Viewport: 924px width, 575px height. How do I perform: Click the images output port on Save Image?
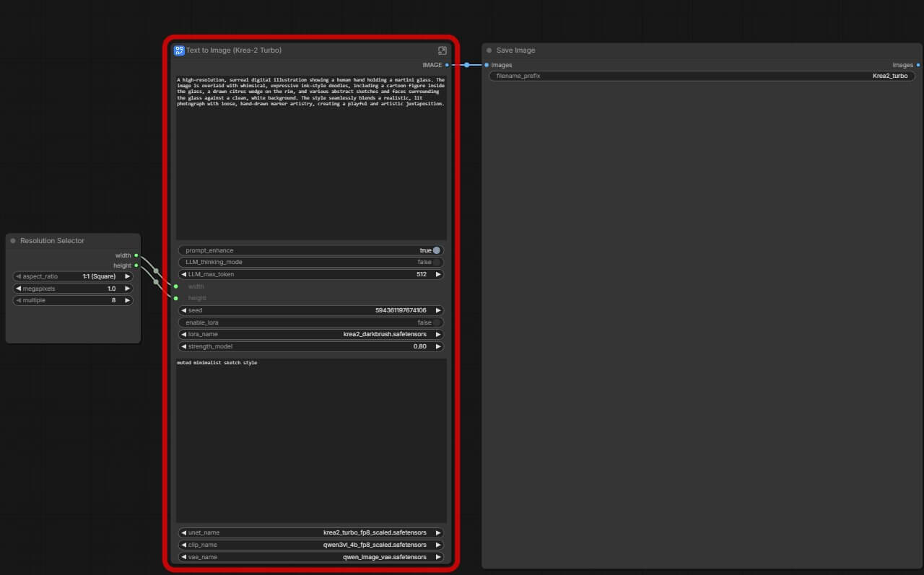918,65
